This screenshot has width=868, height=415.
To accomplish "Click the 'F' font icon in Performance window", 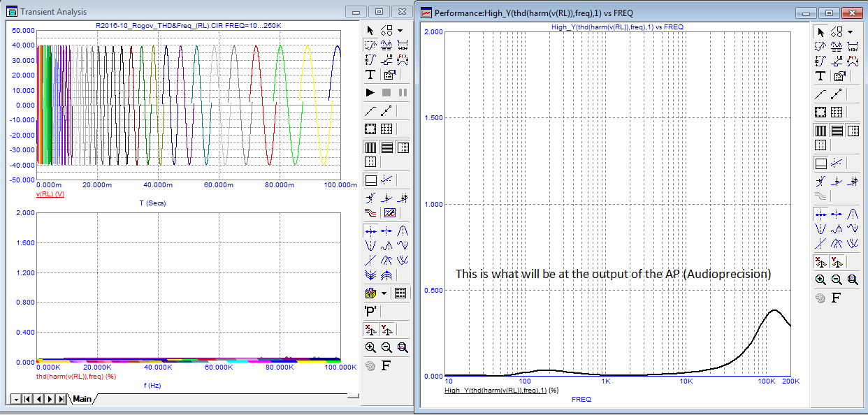I will click(x=835, y=298).
